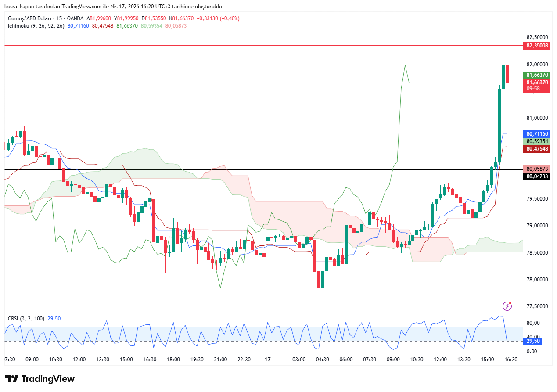Click the black 80,04233 price line label
Viewport: 557px width, 392px height.
point(537,176)
